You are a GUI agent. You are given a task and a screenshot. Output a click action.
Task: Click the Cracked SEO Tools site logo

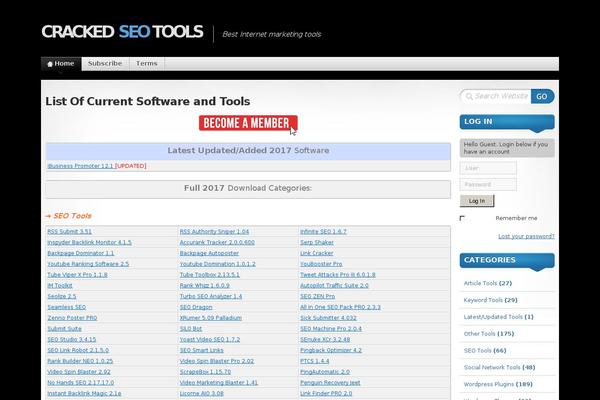[122, 32]
